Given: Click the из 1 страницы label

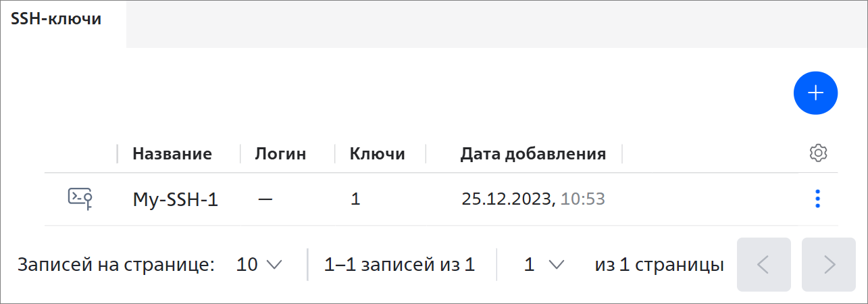Looking at the screenshot, I should pos(659,265).
